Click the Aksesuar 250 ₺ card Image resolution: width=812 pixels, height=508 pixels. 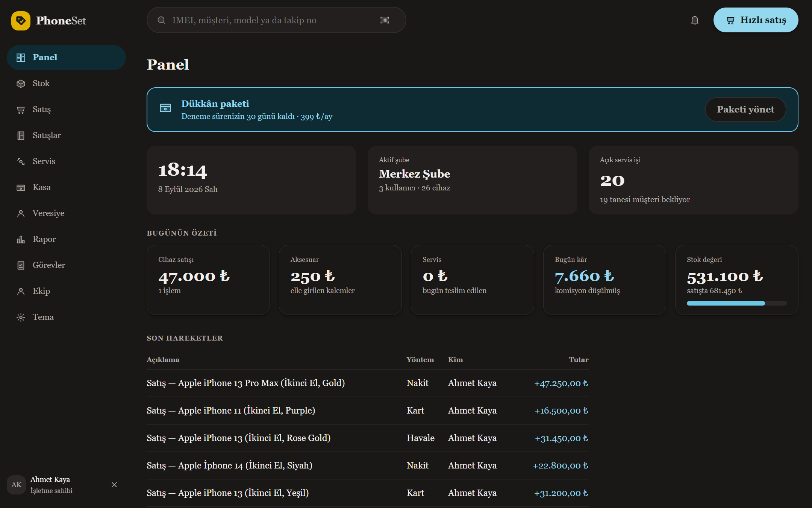340,280
